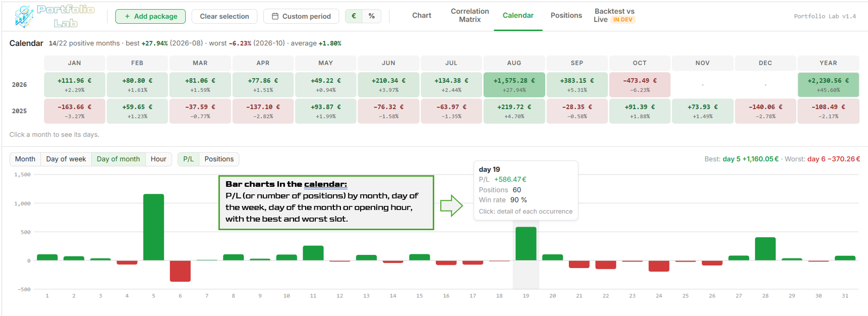Open June 2025 cell −76.32 €
868x316 pixels.
388,111
